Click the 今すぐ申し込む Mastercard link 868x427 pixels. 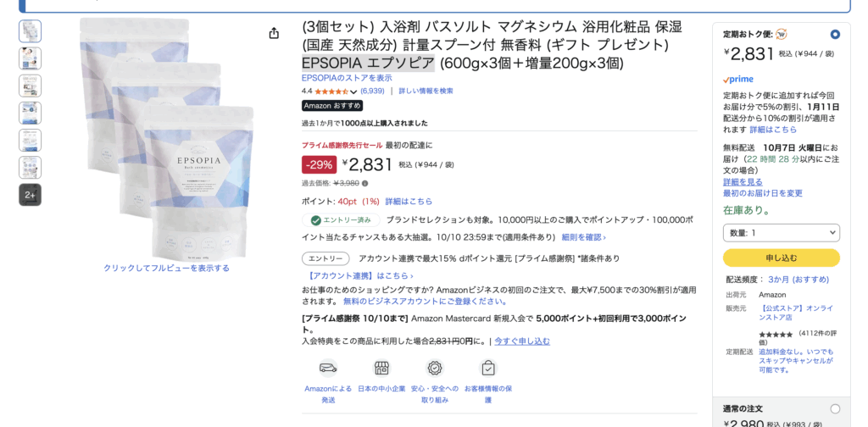pos(522,341)
